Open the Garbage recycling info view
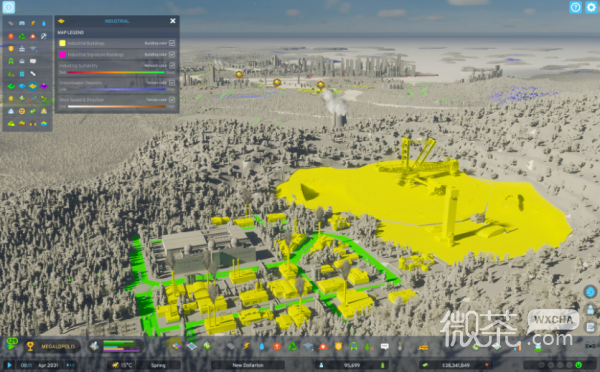Screen dimensions: 600x372 point(22,36)
